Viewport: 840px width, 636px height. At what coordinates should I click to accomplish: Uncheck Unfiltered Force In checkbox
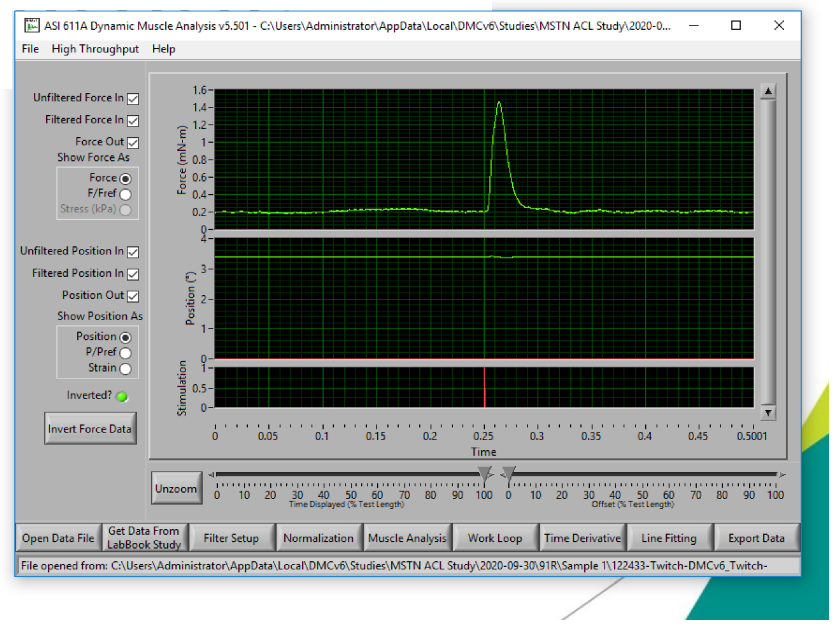pos(133,99)
